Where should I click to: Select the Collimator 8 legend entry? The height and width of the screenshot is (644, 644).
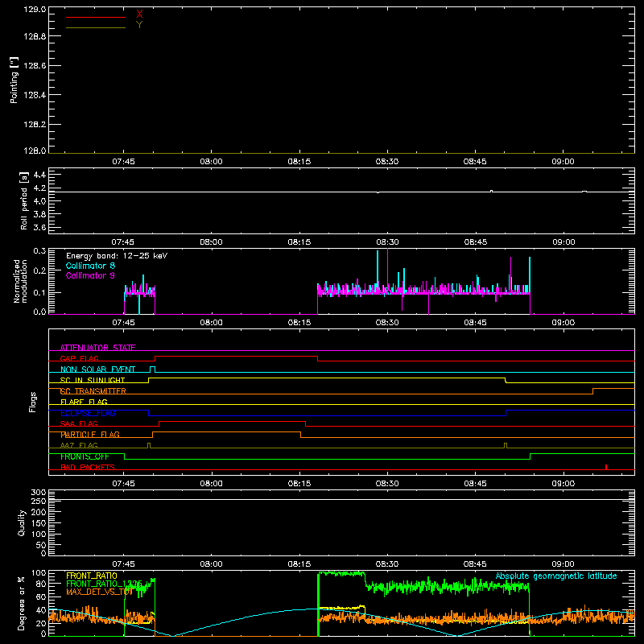tap(90, 266)
